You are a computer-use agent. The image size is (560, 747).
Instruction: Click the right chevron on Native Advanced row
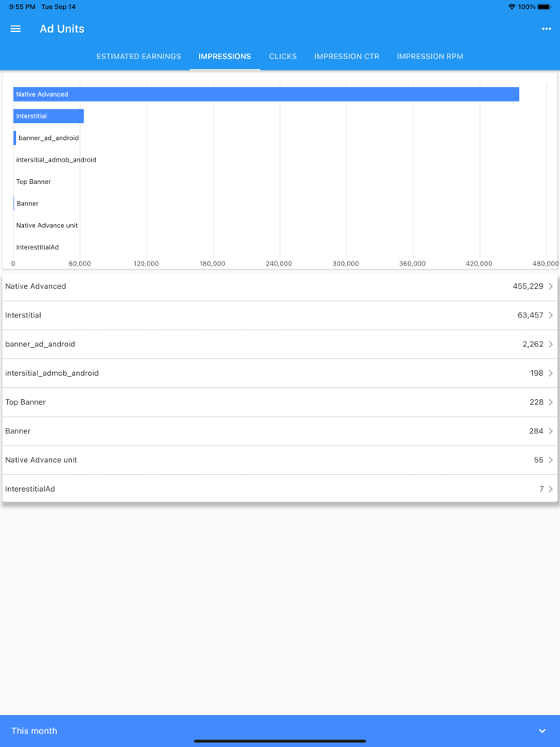click(552, 286)
